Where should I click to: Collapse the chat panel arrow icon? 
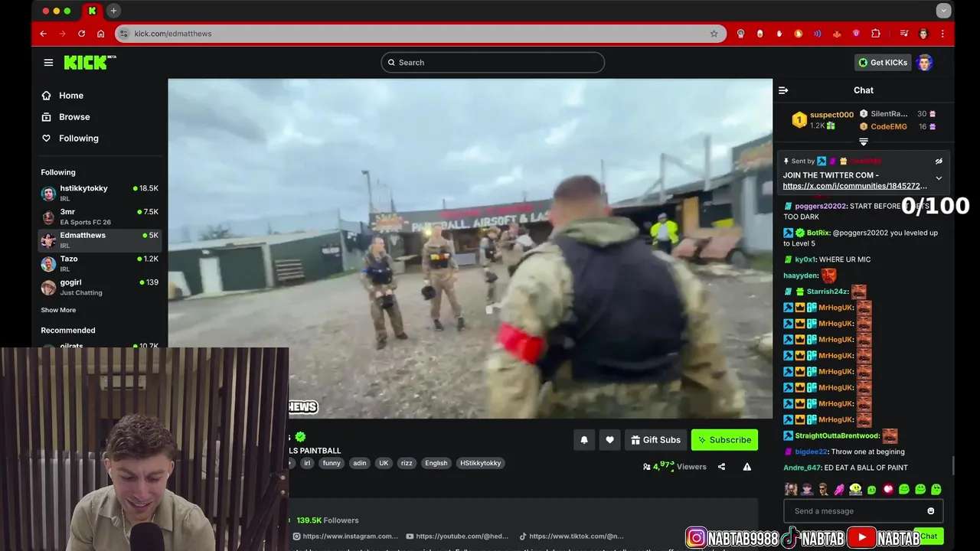tap(783, 90)
